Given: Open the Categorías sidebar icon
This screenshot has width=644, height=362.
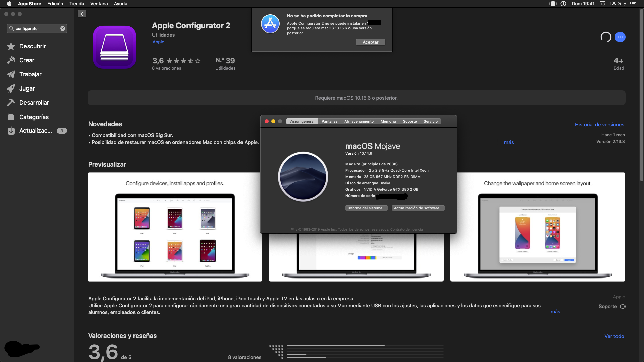Looking at the screenshot, I should 11,117.
